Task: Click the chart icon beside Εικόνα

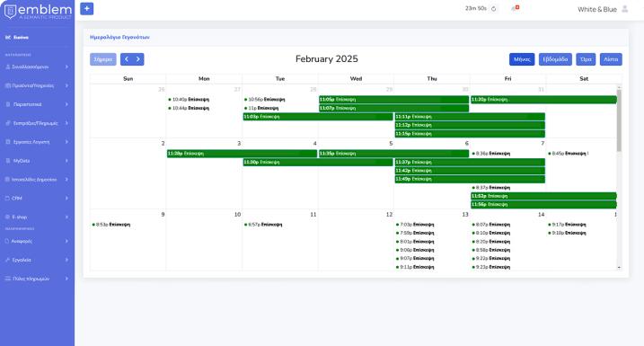Action: [8, 38]
